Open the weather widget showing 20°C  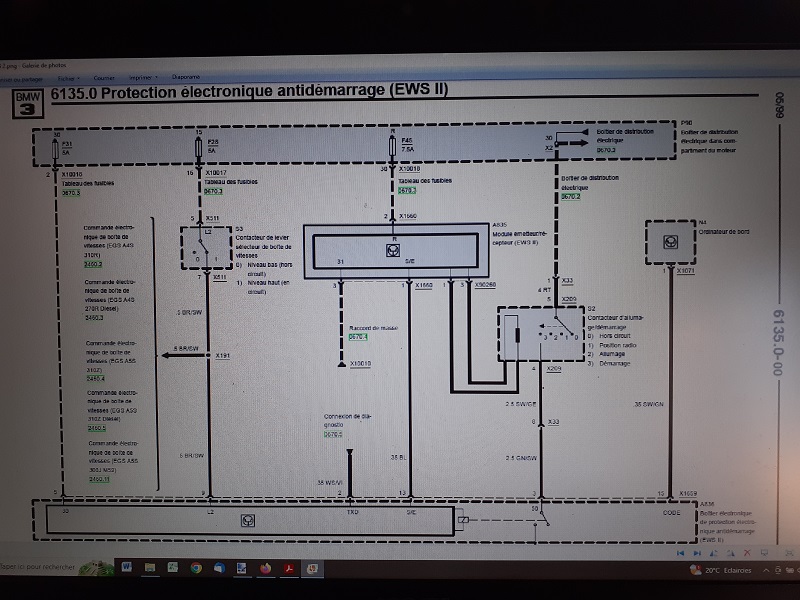(720, 570)
